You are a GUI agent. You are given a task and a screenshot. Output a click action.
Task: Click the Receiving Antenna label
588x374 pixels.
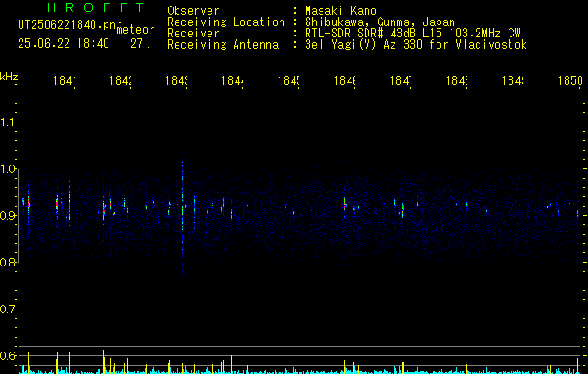pyautogui.click(x=222, y=45)
